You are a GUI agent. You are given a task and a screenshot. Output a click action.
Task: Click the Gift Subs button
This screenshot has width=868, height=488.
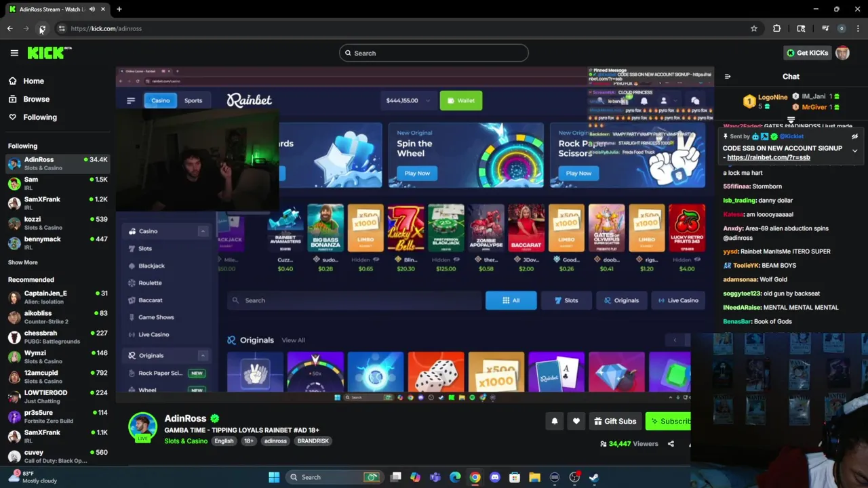tap(615, 421)
